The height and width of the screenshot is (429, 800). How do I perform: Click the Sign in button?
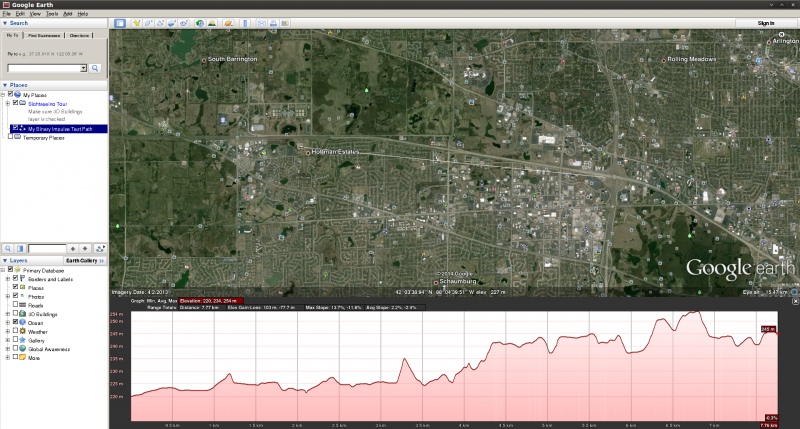tap(766, 23)
